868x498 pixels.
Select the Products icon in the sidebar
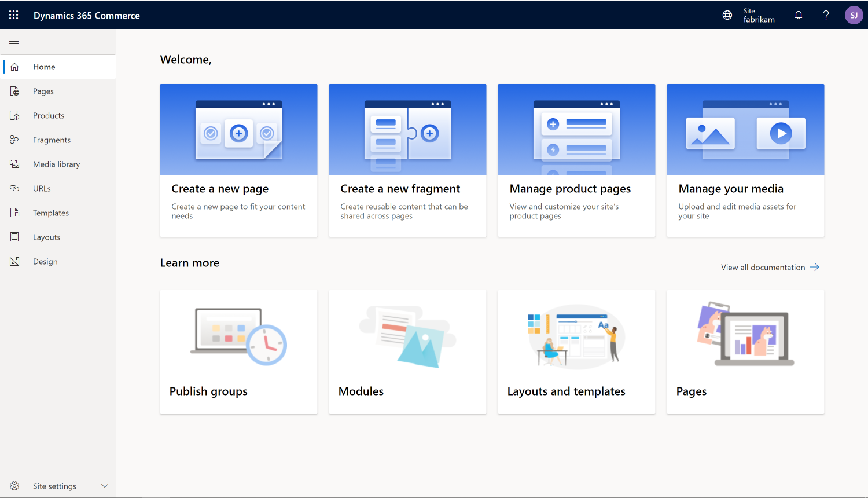click(14, 115)
